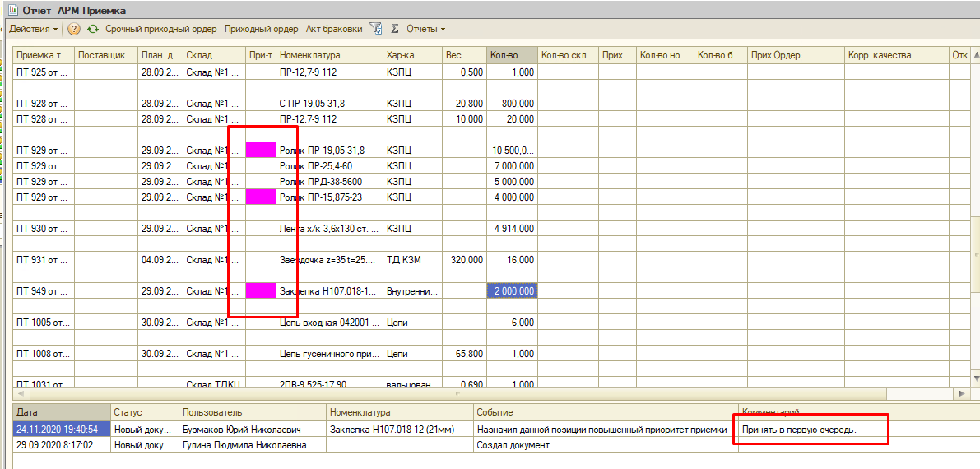Viewport: 980px width, 469px height.
Task: Select cell ПТ 1008 от...
Action: click(44, 353)
